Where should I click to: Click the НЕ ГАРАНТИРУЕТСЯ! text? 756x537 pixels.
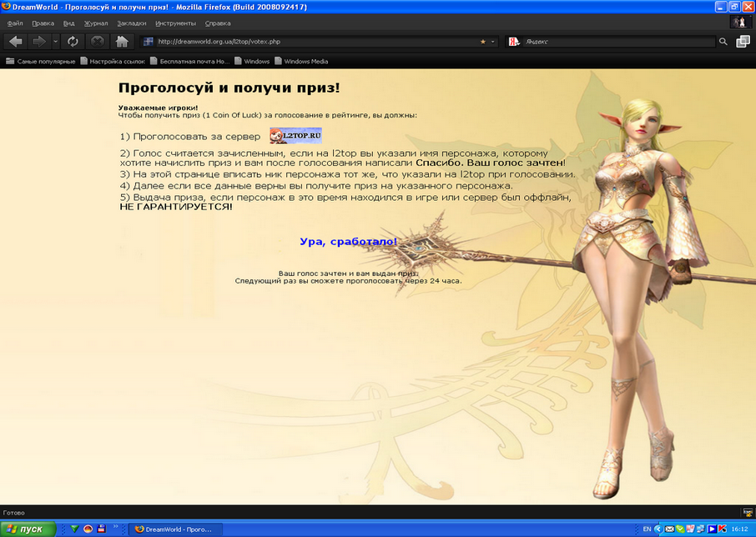176,207
